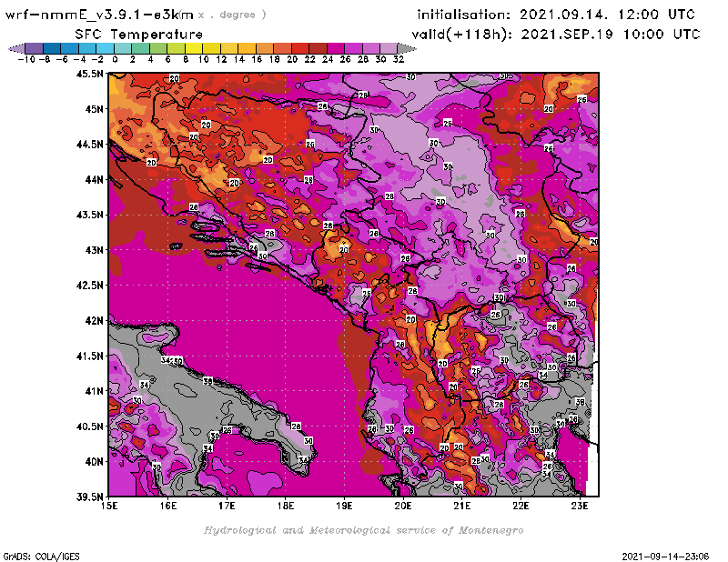Click the legend tick label '18'
Screen dimensions: 728x562
(275, 59)
